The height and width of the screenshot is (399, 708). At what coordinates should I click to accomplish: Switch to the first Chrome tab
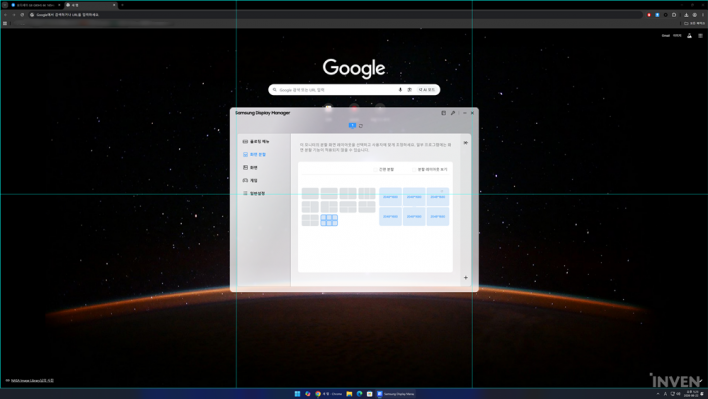tap(36, 5)
